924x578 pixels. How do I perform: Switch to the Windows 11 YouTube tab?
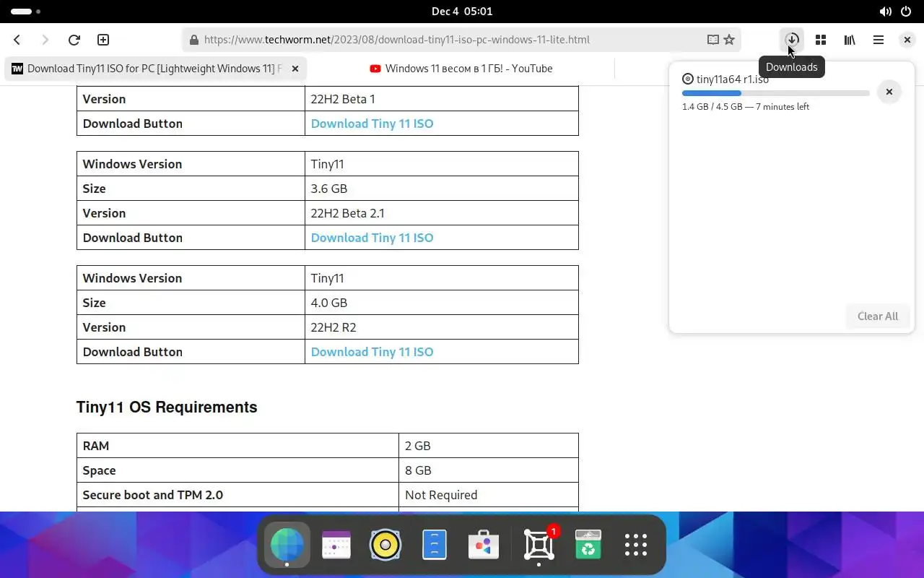461,69
